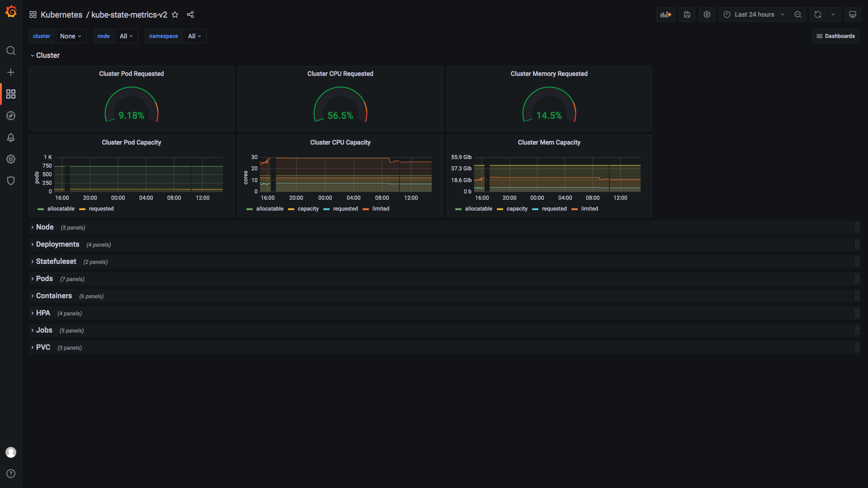
Task: Click the Create plus icon in sidebar
Action: [11, 72]
